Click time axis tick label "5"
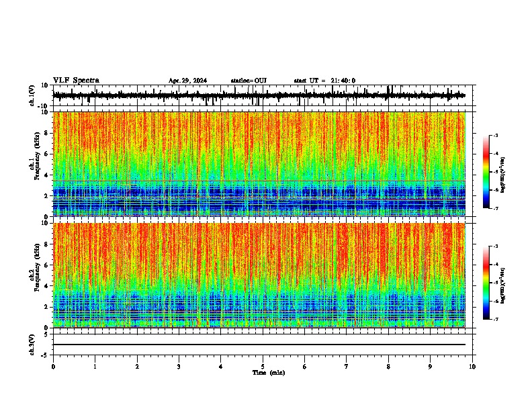The height and width of the screenshot is (411, 532). pos(263,367)
